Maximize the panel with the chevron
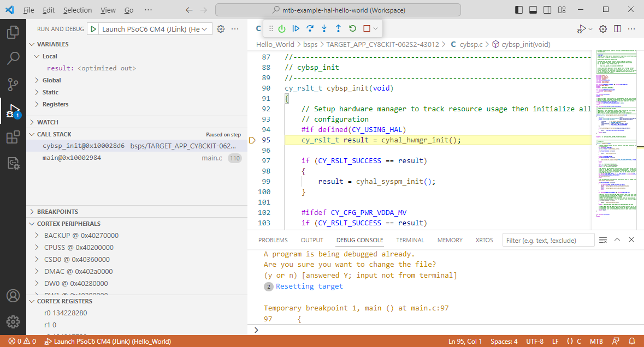644x347 pixels. [617, 240]
